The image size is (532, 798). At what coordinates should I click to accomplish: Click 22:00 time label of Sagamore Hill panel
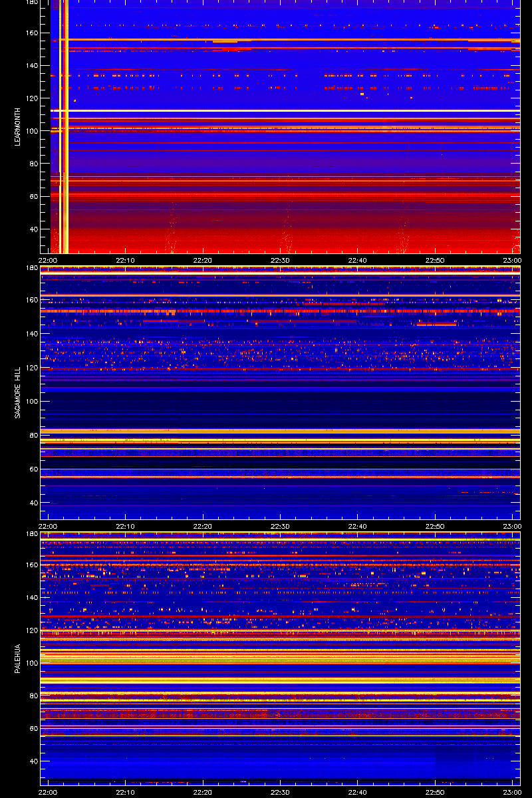(49, 526)
